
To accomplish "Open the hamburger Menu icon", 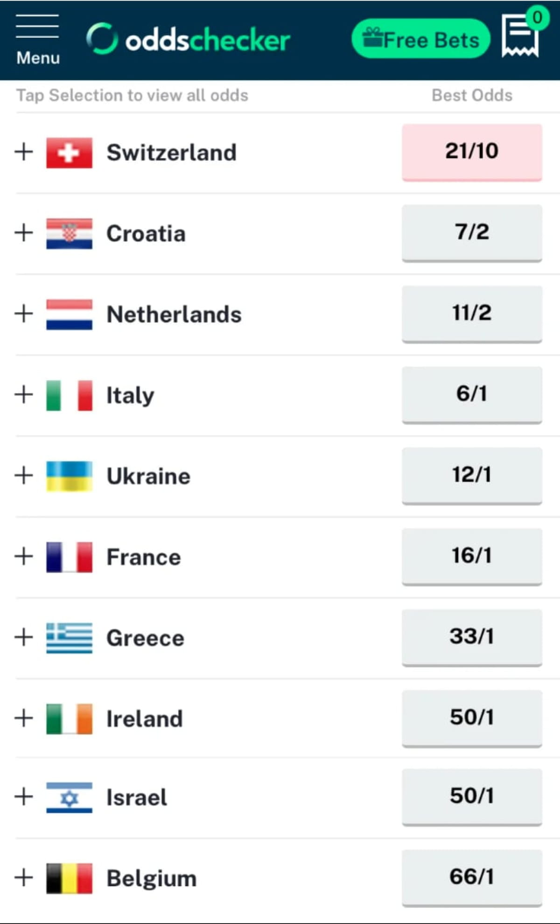I will [37, 39].
